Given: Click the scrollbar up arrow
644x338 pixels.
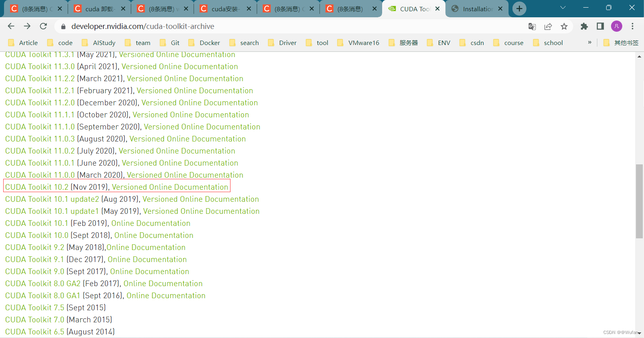Looking at the screenshot, I should (x=639, y=57).
